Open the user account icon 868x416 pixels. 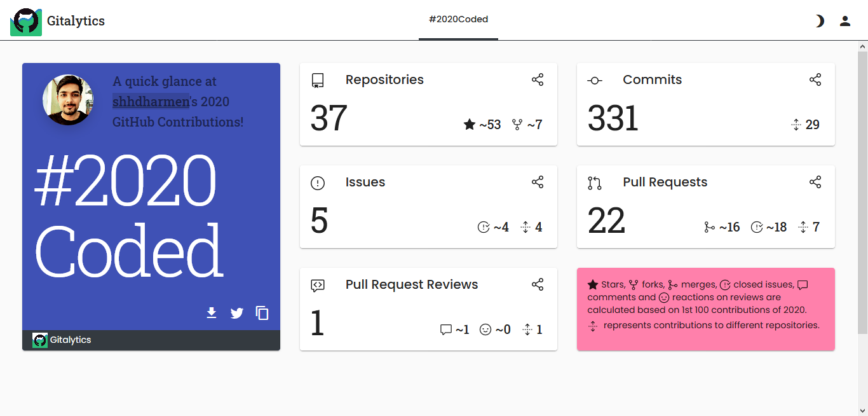point(845,21)
